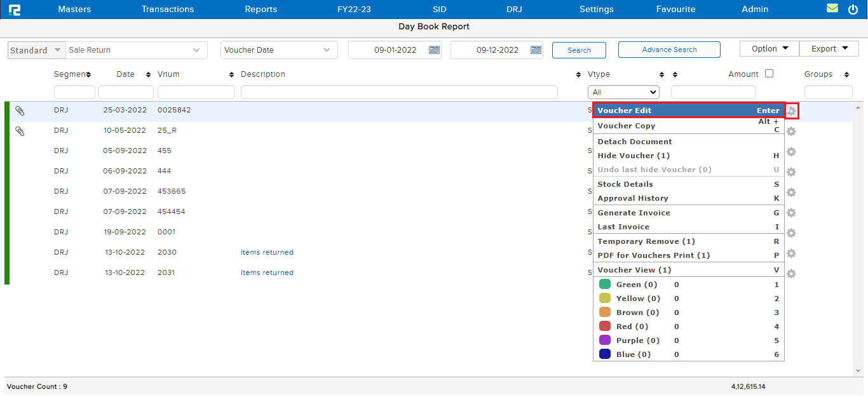
Task: Click the Search button
Action: [579, 50]
